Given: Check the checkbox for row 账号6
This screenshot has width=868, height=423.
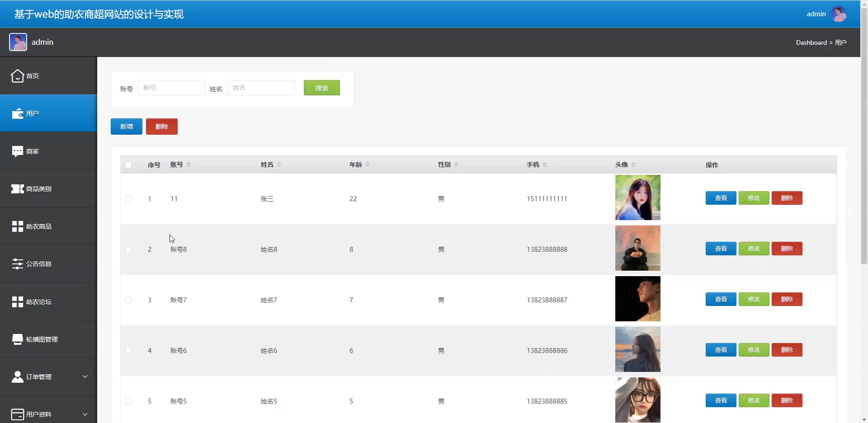Looking at the screenshot, I should pyautogui.click(x=128, y=351).
